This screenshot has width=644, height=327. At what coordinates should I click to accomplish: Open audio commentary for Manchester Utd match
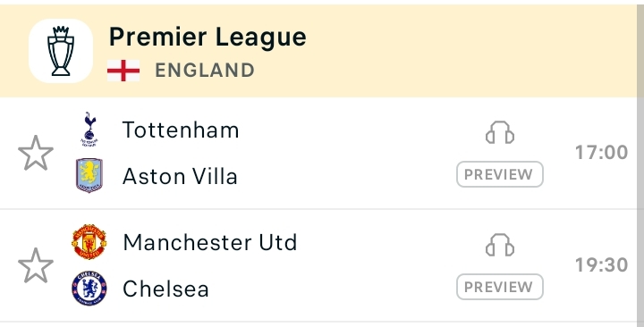pyautogui.click(x=500, y=245)
